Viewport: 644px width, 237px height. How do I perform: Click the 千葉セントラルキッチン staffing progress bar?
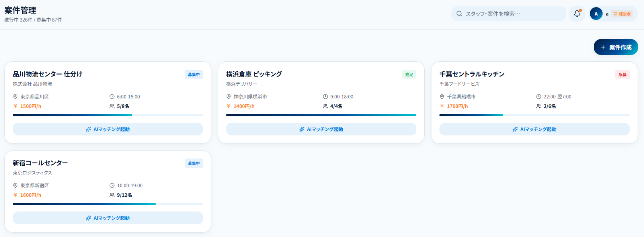click(535, 115)
